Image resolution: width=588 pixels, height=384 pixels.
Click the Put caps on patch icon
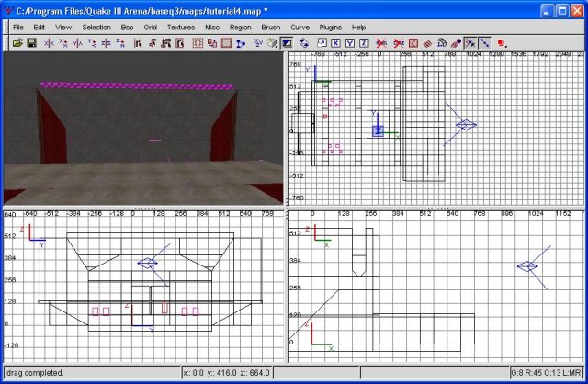pyautogui.click(x=456, y=43)
